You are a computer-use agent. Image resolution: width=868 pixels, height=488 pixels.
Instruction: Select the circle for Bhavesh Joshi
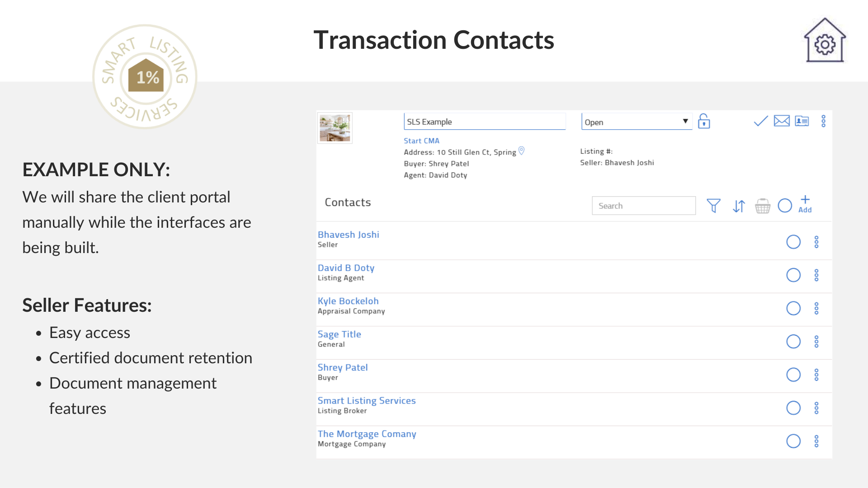793,242
